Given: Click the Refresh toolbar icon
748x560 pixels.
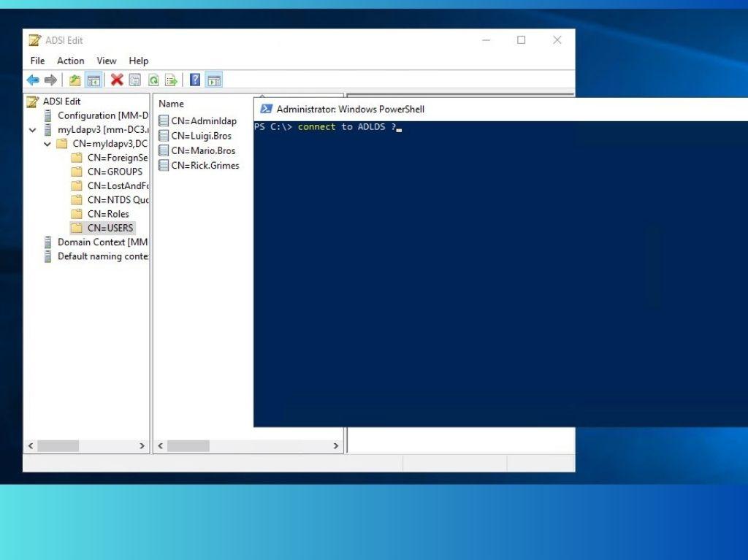Looking at the screenshot, I should tap(153, 80).
